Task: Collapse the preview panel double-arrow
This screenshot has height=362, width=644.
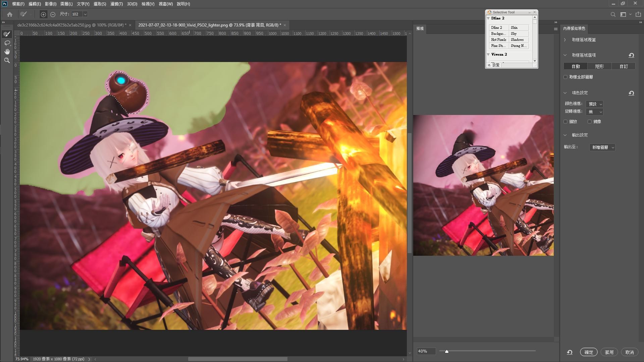Action: pos(556,22)
